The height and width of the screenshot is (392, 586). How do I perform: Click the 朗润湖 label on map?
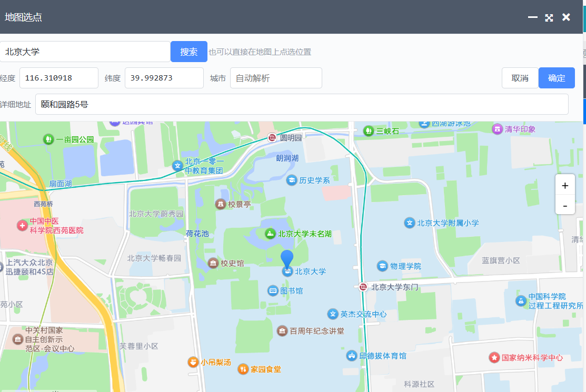[x=287, y=158]
